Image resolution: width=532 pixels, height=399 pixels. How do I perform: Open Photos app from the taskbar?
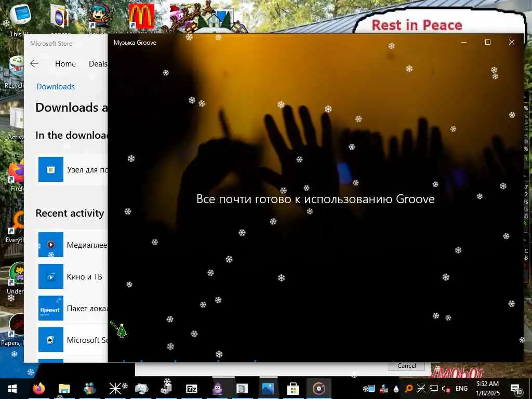click(268, 389)
